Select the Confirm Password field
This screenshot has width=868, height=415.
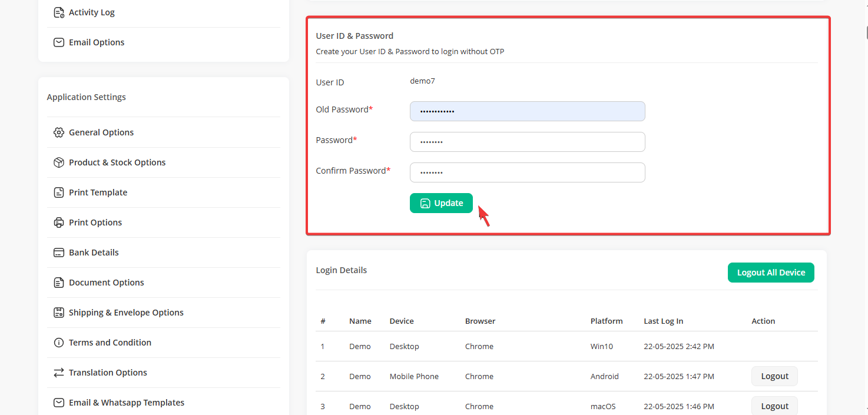coord(527,172)
